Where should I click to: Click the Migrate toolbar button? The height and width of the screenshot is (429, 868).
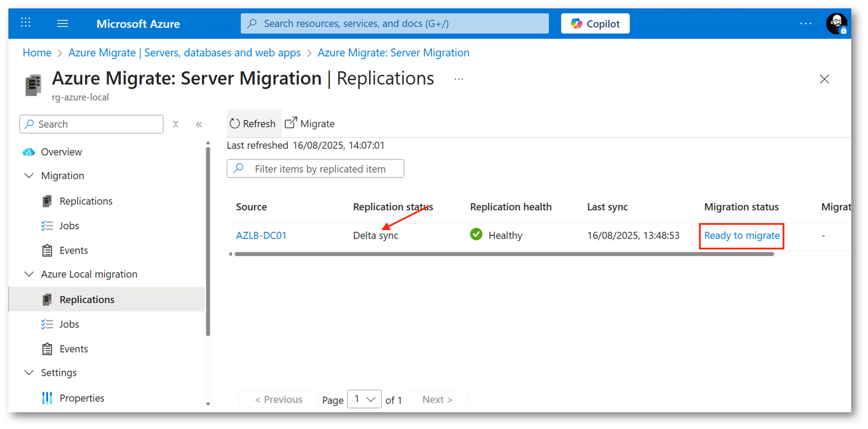tap(310, 124)
